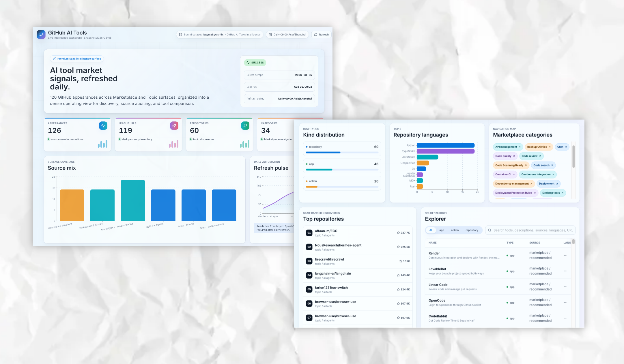Image resolution: width=624 pixels, height=364 pixels.
Task: Click the JavaScript bar in Repository languages
Action: click(427, 157)
